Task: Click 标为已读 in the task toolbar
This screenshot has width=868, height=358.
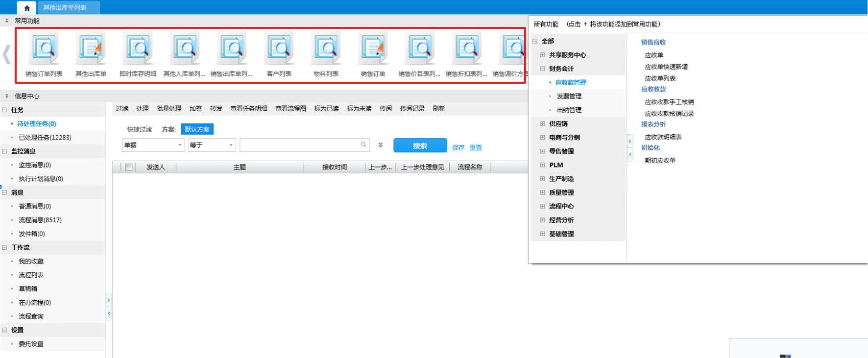Action: 326,108
